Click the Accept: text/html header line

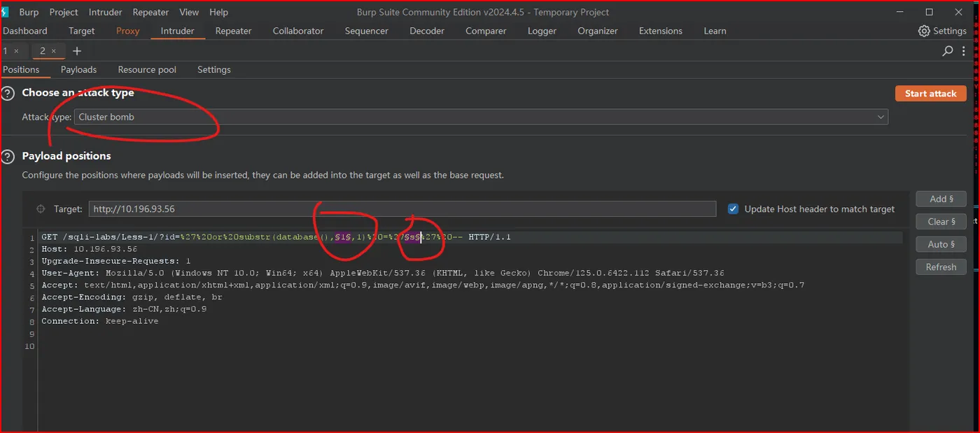pyautogui.click(x=423, y=285)
